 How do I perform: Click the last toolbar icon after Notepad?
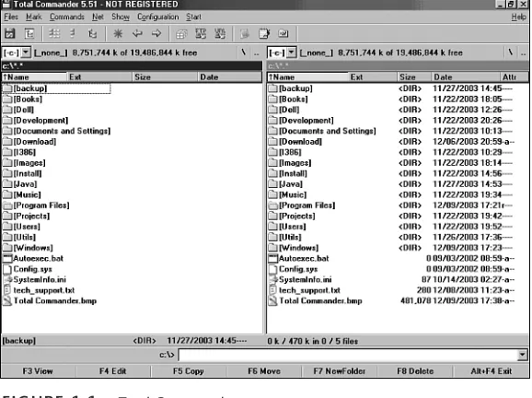pos(283,33)
